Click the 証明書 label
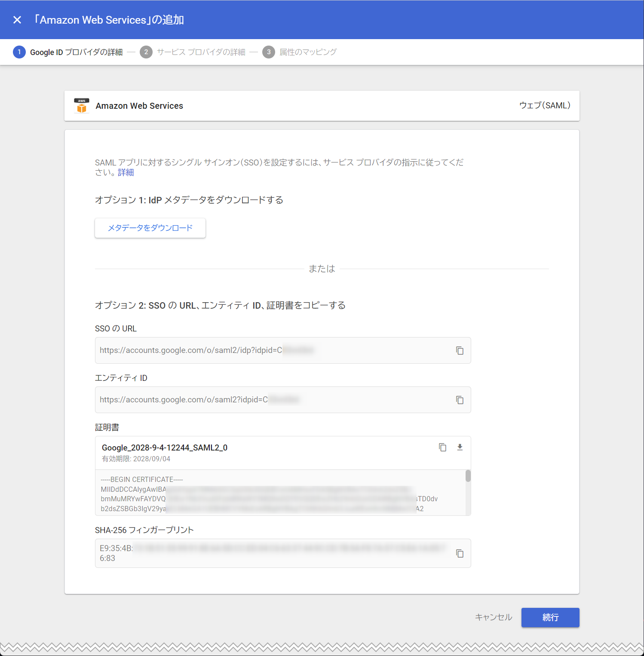Screen dimensions: 644x656 (x=107, y=427)
